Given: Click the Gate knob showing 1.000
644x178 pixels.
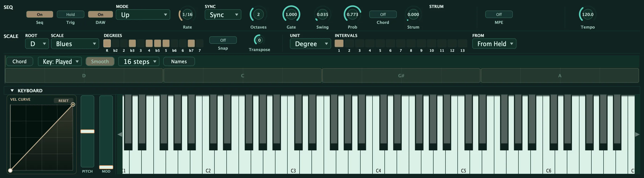Looking at the screenshot, I should point(291,14).
